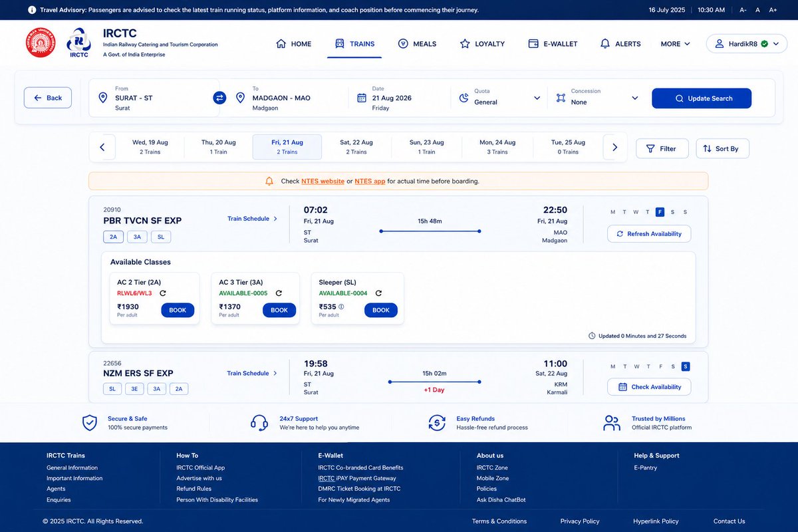Image resolution: width=798 pixels, height=532 pixels.
Task: Decrease font size with A- button
Action: click(743, 10)
